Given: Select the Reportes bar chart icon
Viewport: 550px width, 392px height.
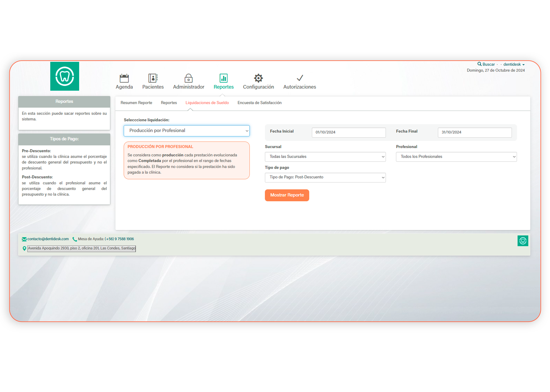Looking at the screenshot, I should point(223,78).
